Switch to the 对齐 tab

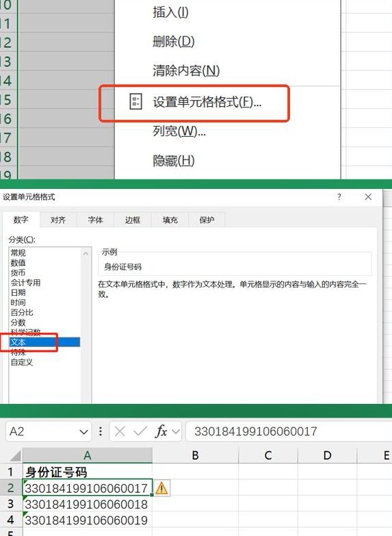pyautogui.click(x=57, y=220)
